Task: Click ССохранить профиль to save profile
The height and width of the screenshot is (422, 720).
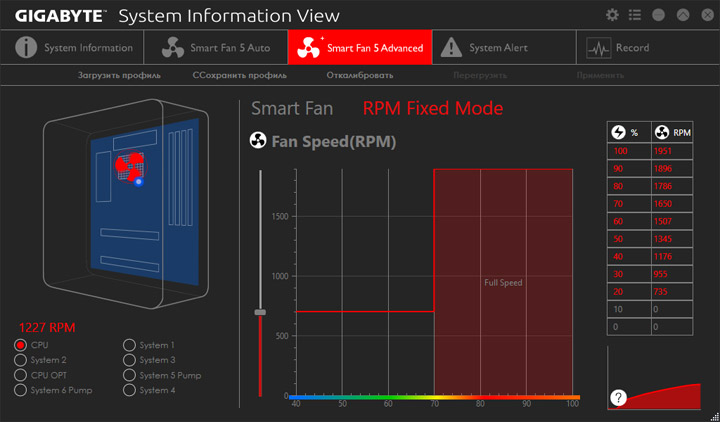Action: [x=240, y=75]
